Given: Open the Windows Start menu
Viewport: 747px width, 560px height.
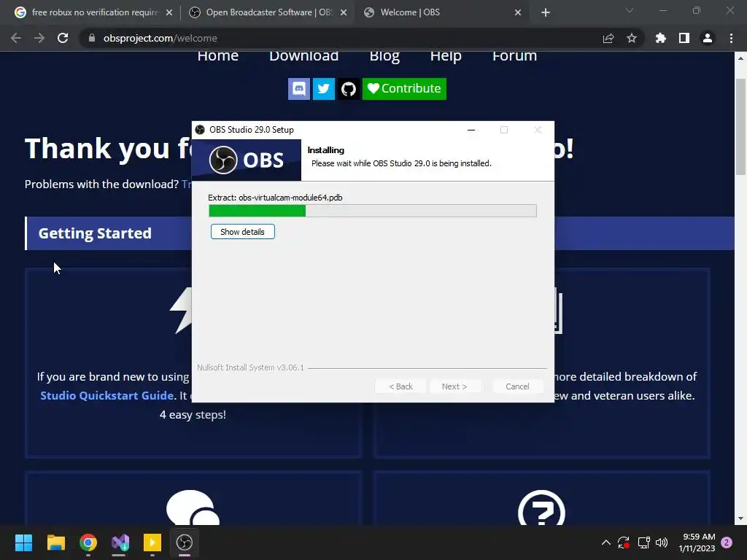Looking at the screenshot, I should (23, 542).
